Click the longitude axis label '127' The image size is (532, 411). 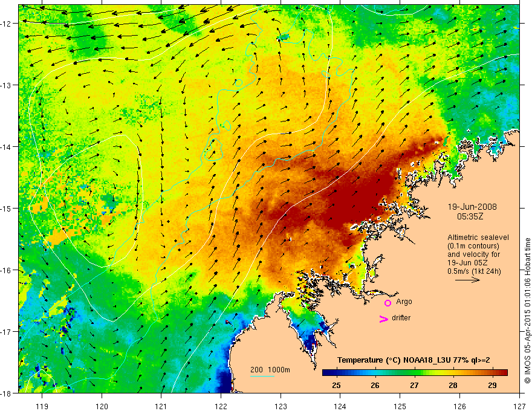pyautogui.click(x=519, y=406)
